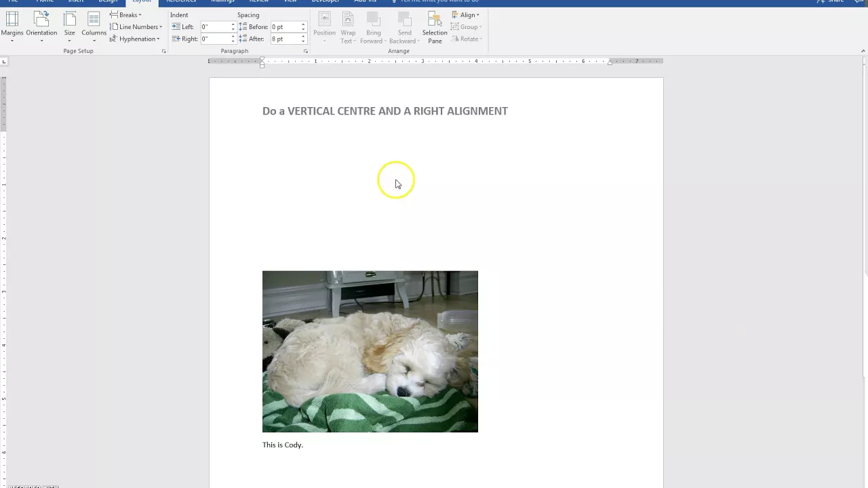868x488 pixels.
Task: Click the heading 'Do a VERTICAL CENTRE AND A RIGHT ALIGNMENT'
Action: (x=385, y=111)
